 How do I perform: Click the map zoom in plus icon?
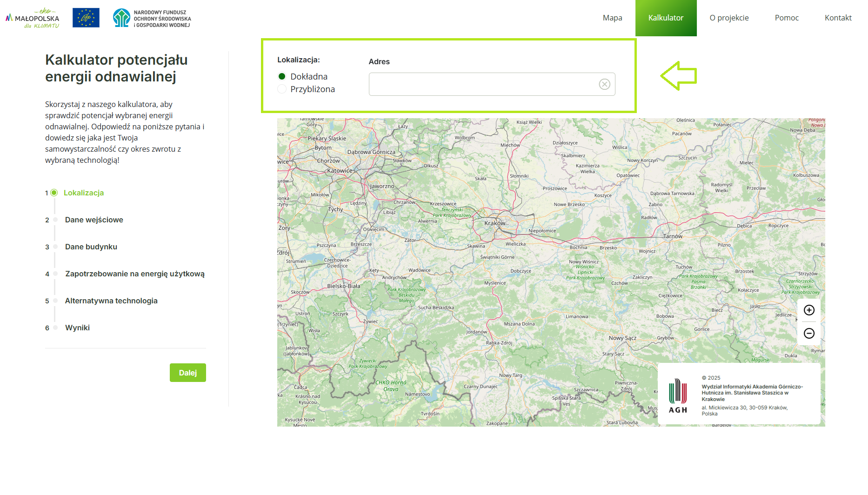click(x=809, y=310)
